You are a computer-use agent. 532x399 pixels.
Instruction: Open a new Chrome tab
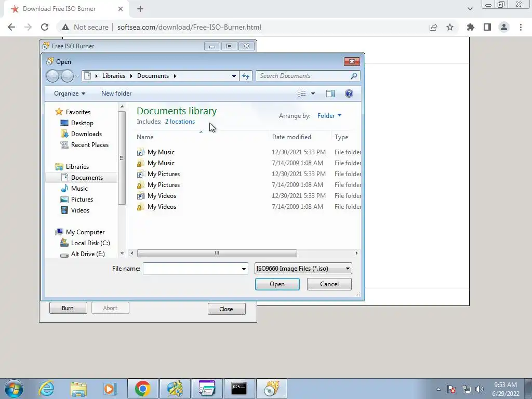click(x=140, y=9)
